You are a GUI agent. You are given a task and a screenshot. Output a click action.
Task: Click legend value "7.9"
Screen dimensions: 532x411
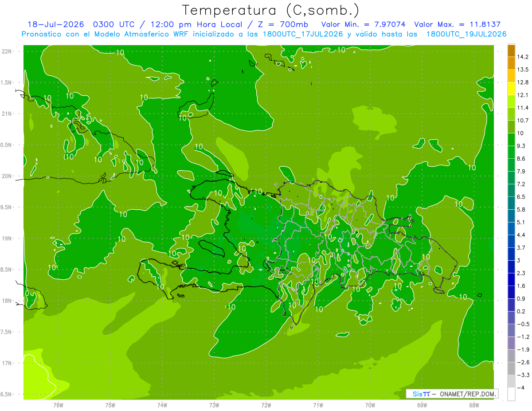(521, 171)
